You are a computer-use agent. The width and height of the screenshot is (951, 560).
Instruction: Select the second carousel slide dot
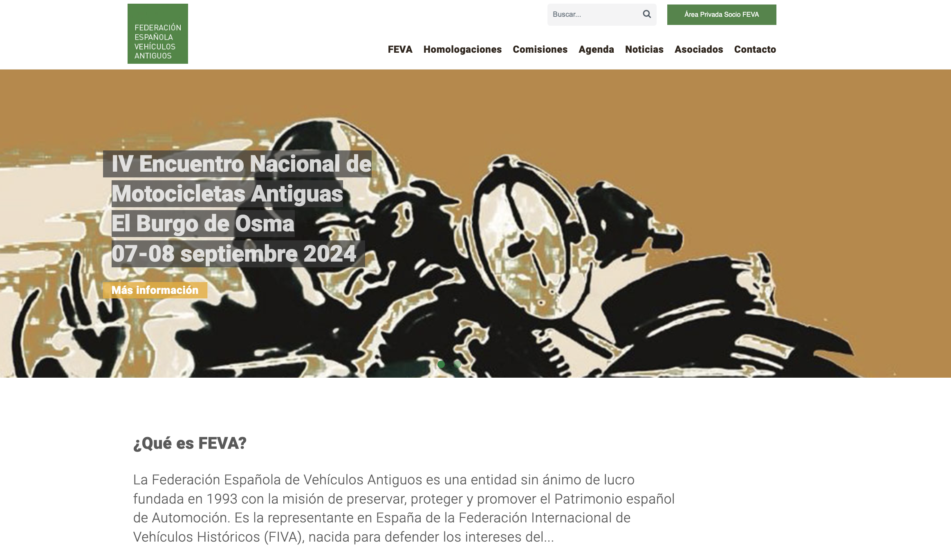[458, 364]
